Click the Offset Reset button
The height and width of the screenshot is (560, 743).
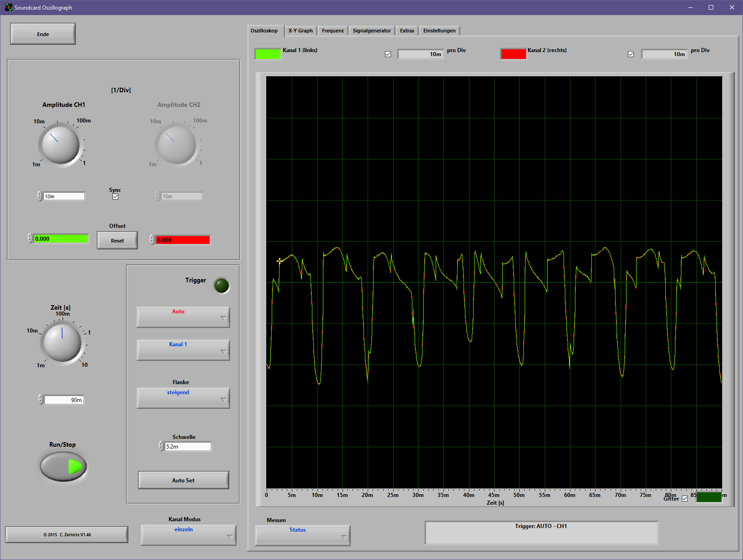[117, 240]
